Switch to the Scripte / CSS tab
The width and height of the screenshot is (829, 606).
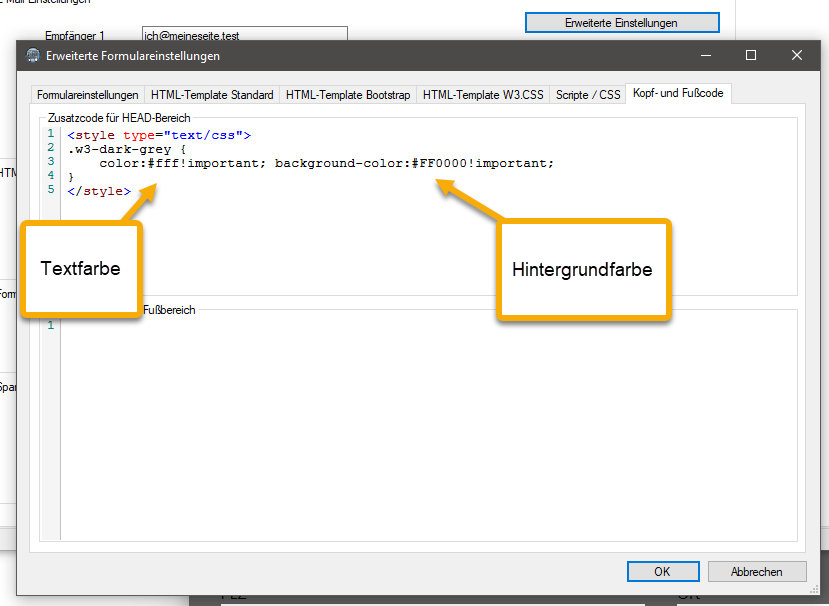[x=587, y=94]
